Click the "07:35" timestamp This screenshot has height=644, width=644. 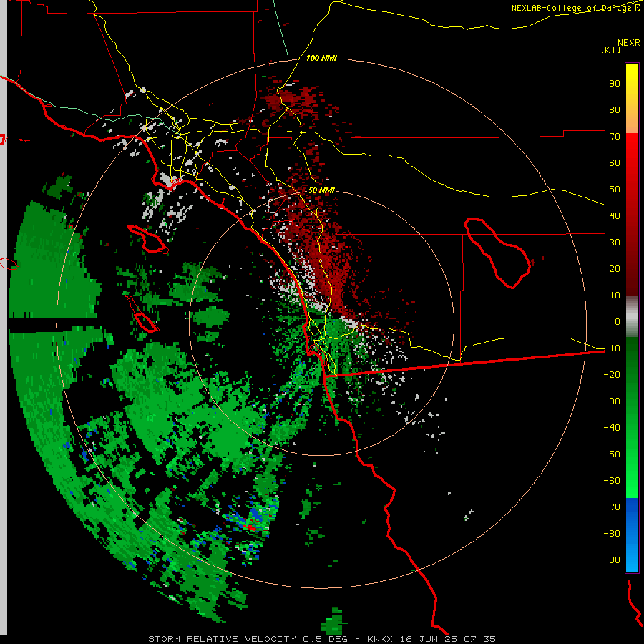[x=480, y=639]
